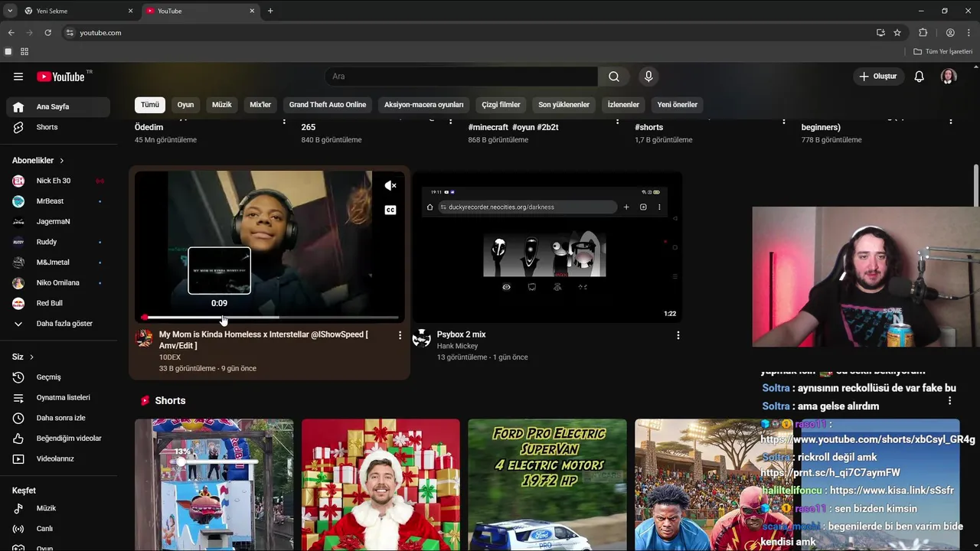Open Red Bull subscription channel
This screenshot has width=980, height=551.
tap(58, 303)
